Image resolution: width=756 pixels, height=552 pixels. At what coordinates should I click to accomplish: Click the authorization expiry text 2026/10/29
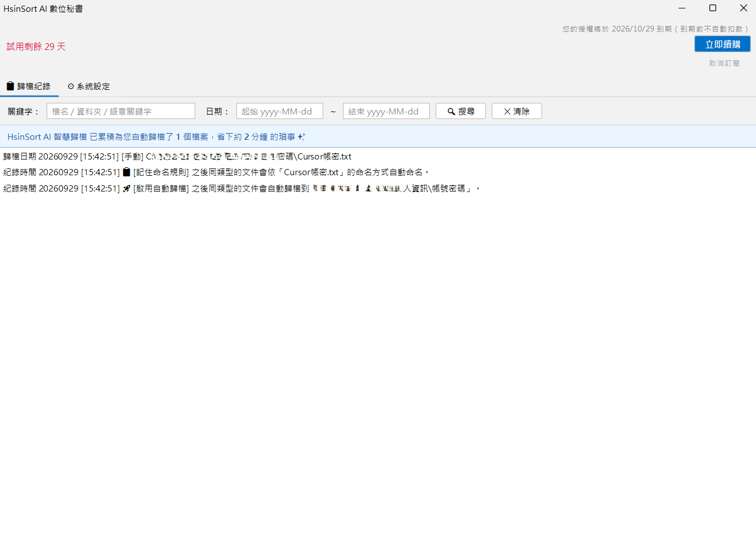656,29
